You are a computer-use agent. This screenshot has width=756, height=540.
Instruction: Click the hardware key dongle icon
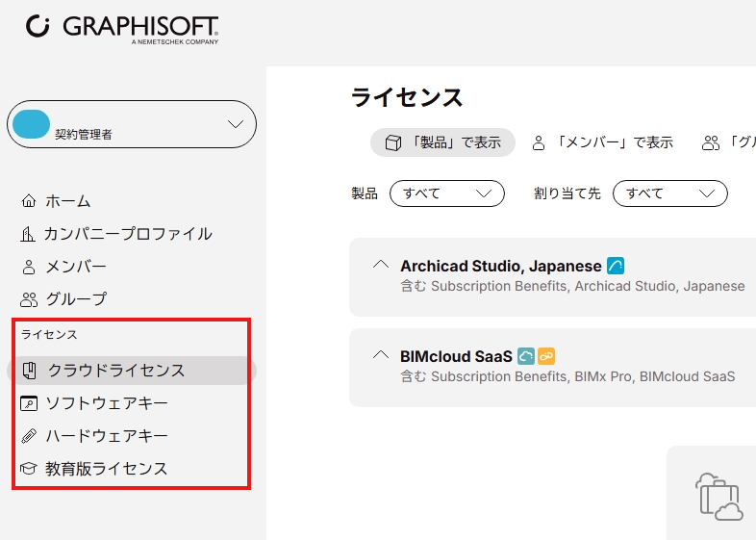pos(29,436)
